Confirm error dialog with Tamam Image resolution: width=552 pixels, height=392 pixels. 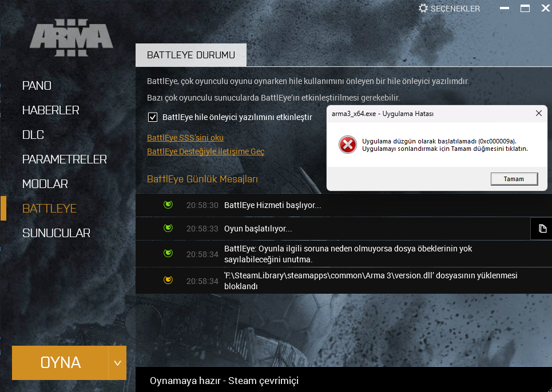(514, 179)
